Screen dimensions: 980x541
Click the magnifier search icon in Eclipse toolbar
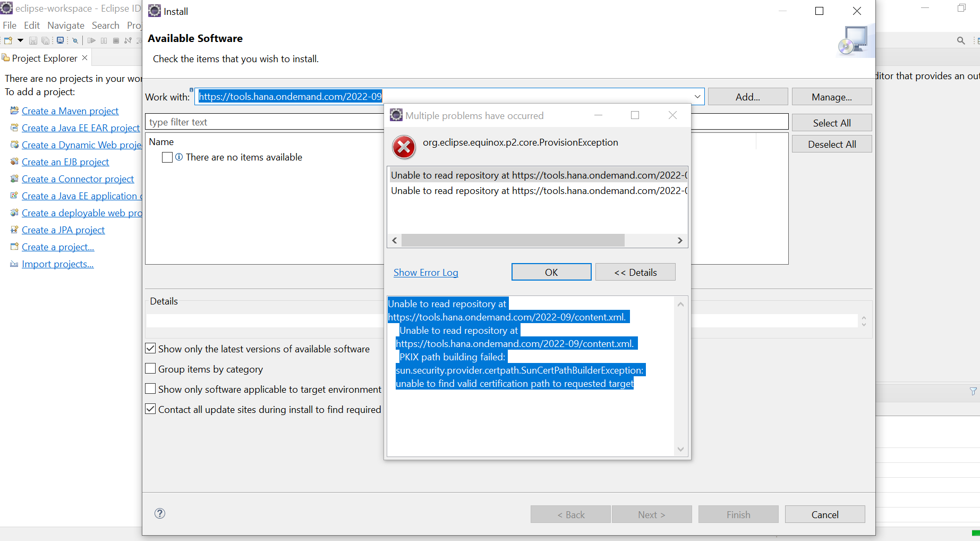click(x=961, y=40)
